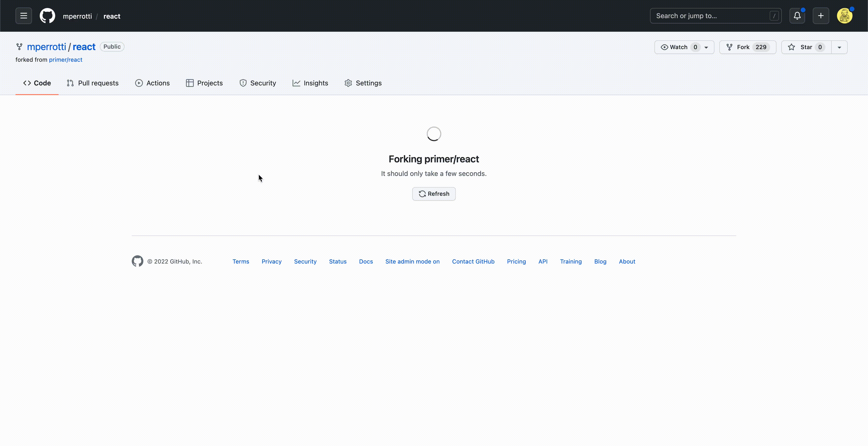Go to react in the header breadcrumb

click(x=112, y=16)
